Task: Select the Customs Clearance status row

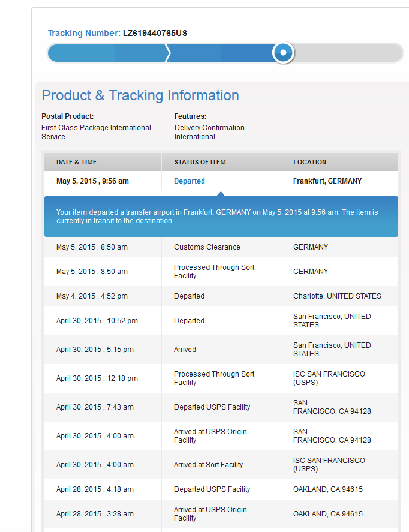Action: tap(221, 247)
